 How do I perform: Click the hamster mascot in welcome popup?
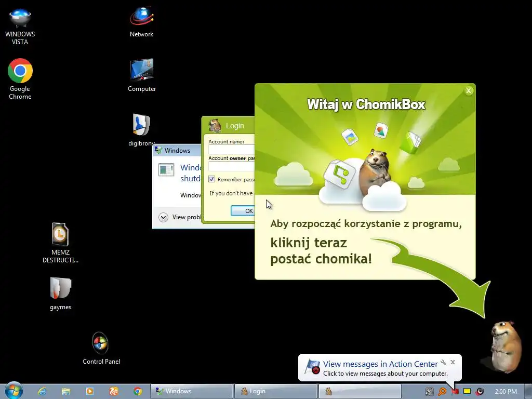pos(375,171)
